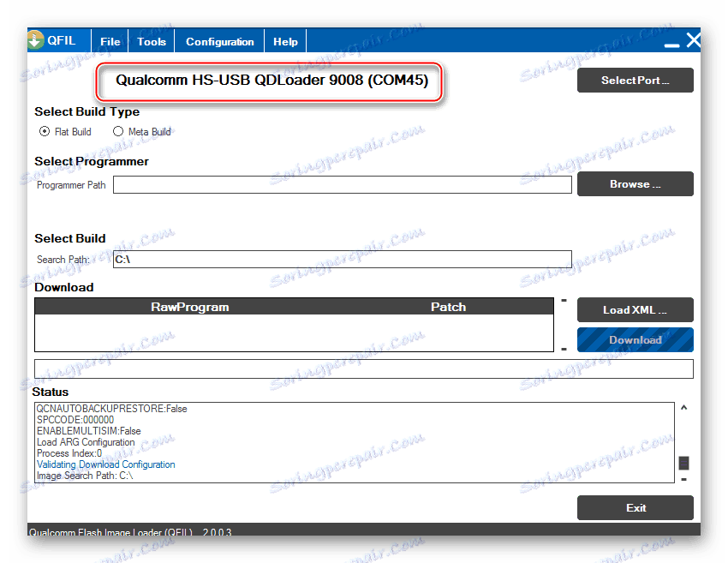The image size is (728, 563).
Task: Click 'ENABLEMULTISIM:False' status line
Action: point(89,431)
